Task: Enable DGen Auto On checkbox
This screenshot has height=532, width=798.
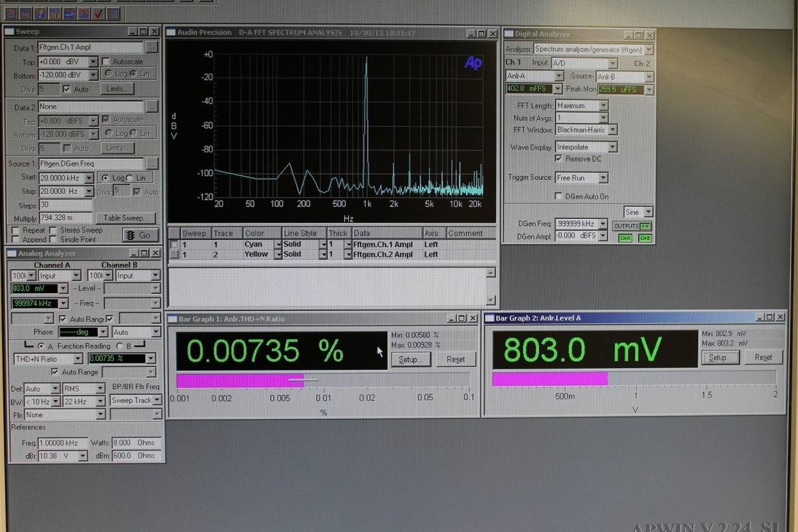Action: click(x=558, y=196)
